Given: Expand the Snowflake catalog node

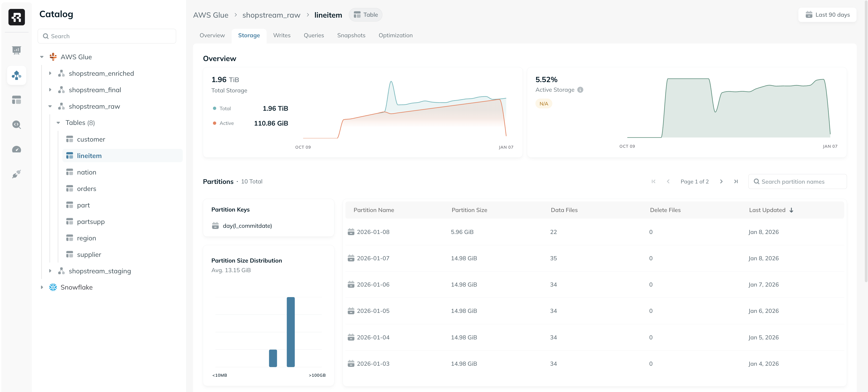Looking at the screenshot, I should click(x=42, y=287).
